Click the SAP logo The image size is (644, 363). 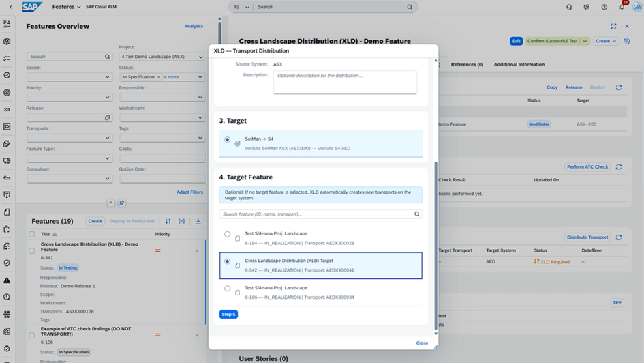[32, 7]
